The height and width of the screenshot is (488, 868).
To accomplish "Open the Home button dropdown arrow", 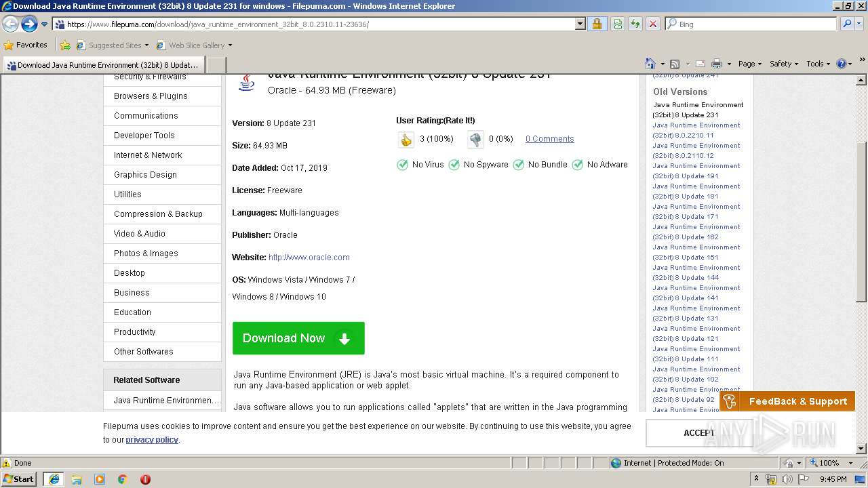I will pyautogui.click(x=663, y=64).
